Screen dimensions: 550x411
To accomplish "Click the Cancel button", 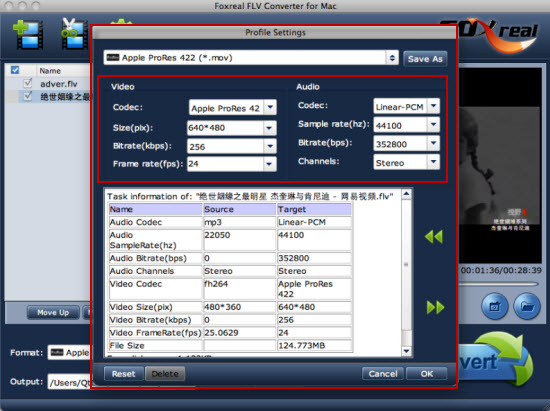I will (x=383, y=374).
